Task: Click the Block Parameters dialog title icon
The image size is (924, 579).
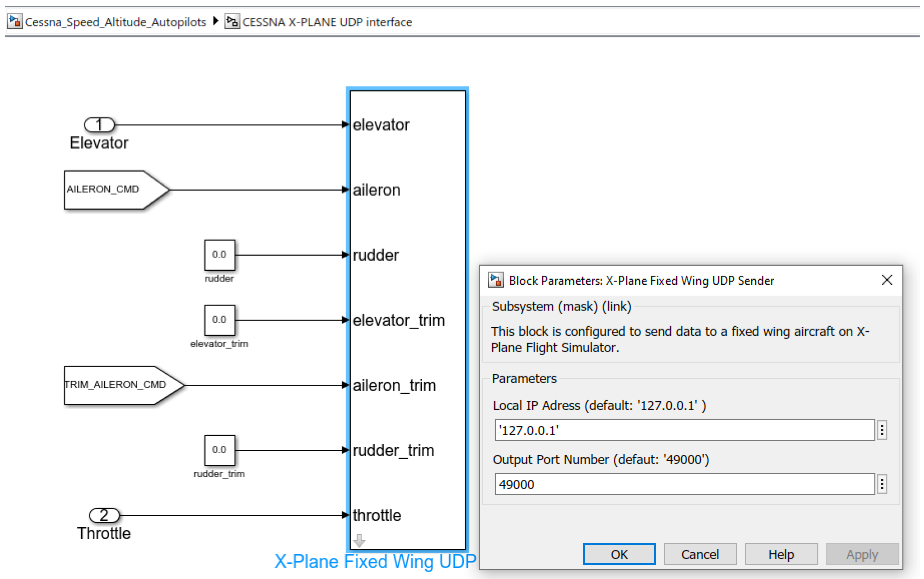Action: tap(495, 280)
